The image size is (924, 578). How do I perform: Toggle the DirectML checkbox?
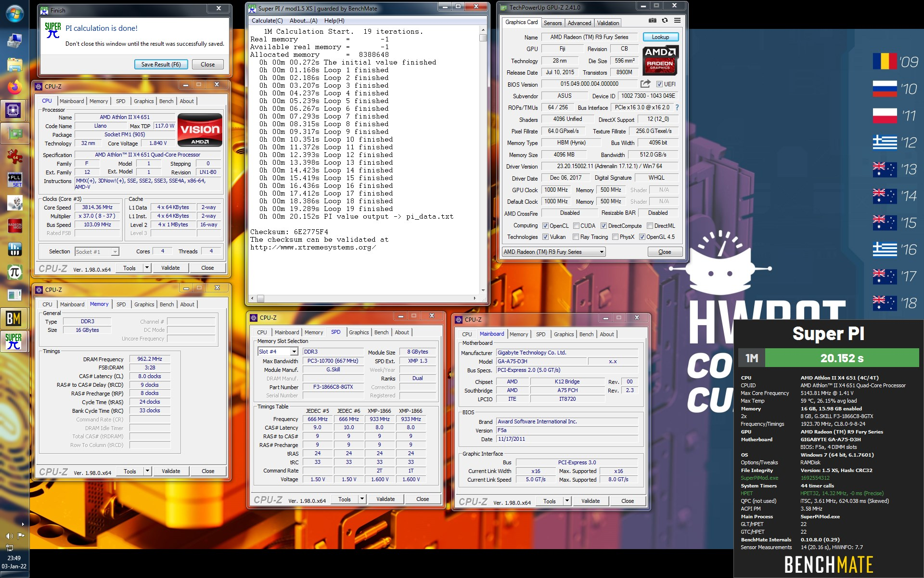(x=650, y=226)
